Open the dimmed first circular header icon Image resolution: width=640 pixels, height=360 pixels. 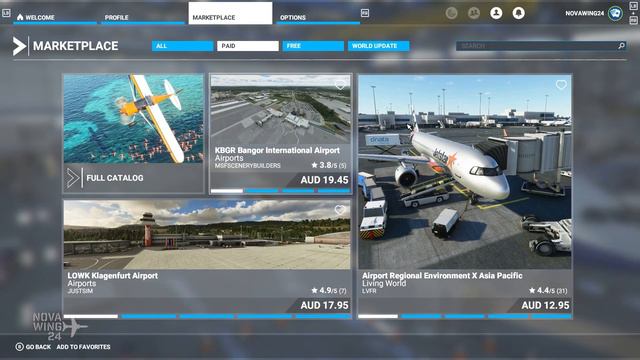(x=451, y=13)
